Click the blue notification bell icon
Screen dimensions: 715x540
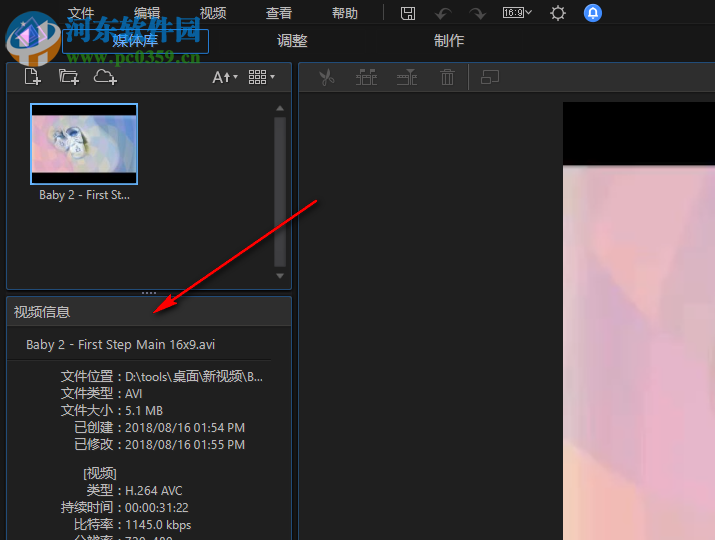[x=593, y=13]
